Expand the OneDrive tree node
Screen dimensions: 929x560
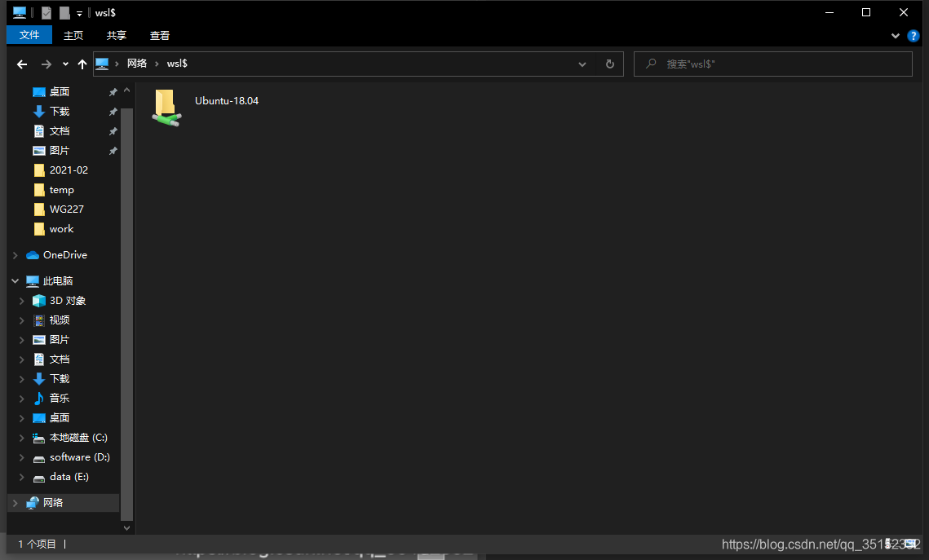point(15,254)
